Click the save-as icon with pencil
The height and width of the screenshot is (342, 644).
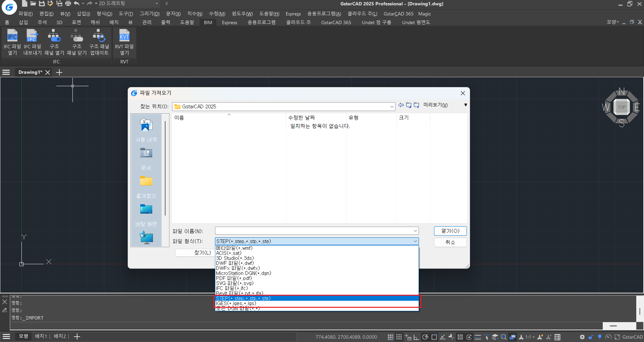click(x=50, y=3)
